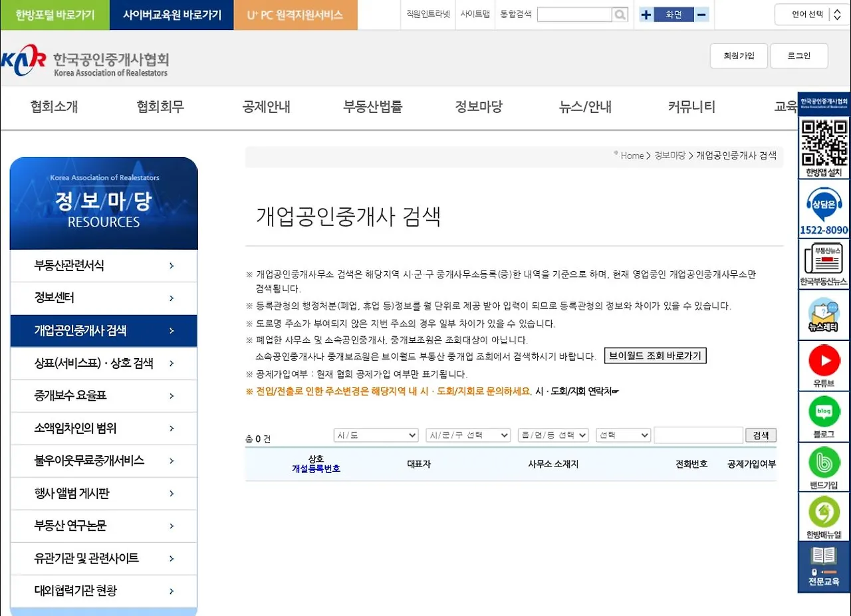Image resolution: width=851 pixels, height=616 pixels.
Task: Click the 로그인 login link
Action: [x=798, y=56]
